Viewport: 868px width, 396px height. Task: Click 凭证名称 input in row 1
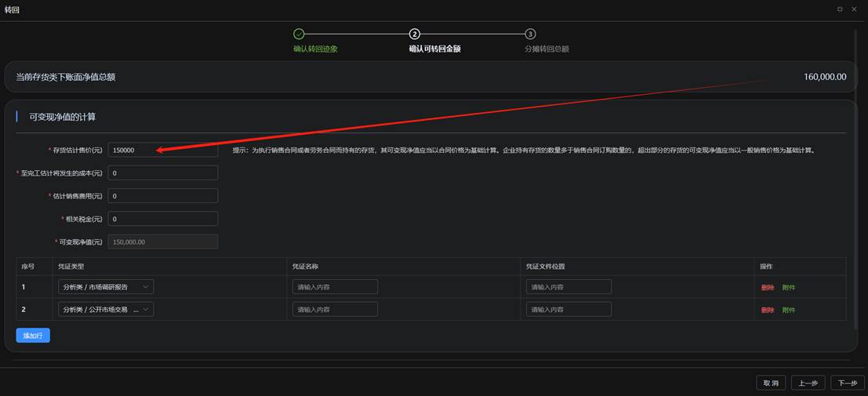tap(335, 287)
